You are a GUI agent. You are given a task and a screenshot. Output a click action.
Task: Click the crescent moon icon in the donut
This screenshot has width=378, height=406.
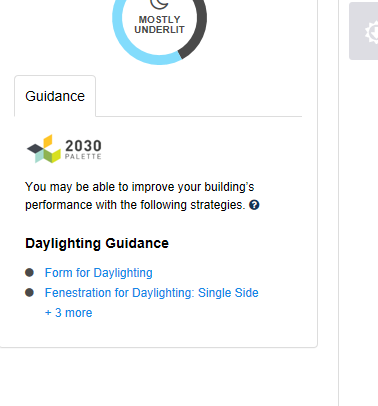[159, 4]
